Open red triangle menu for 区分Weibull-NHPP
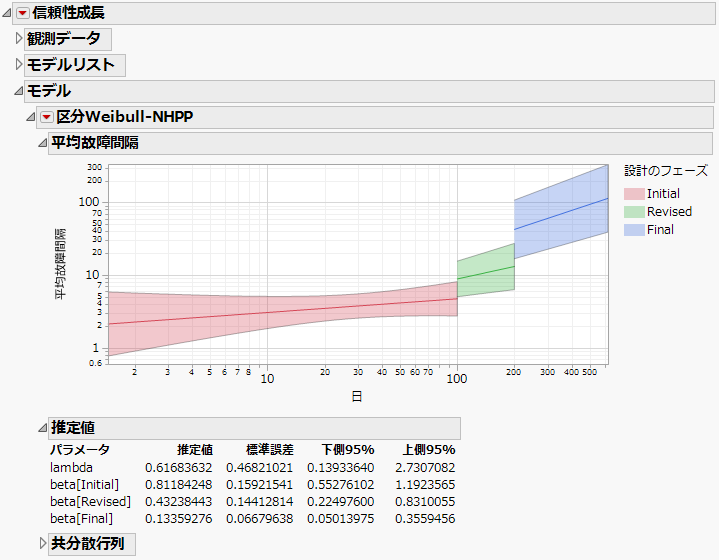 (x=46, y=117)
